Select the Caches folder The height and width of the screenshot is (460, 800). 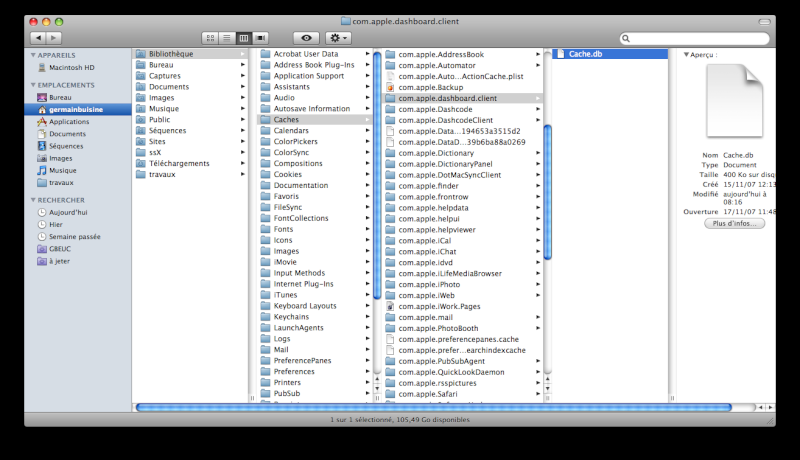click(315, 119)
